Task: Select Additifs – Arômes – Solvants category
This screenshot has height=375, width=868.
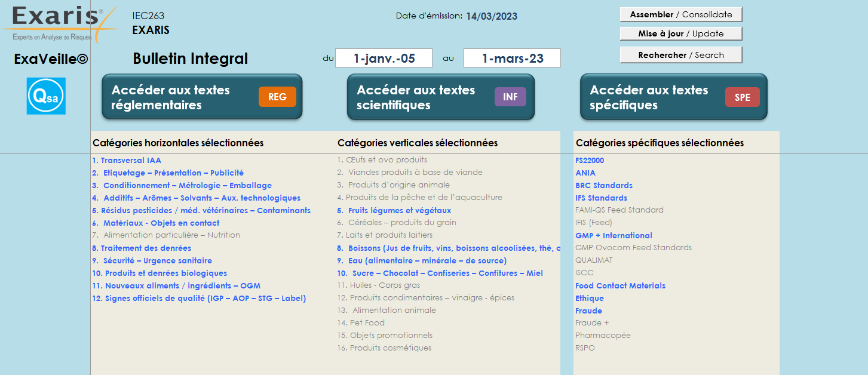Action: point(197,198)
